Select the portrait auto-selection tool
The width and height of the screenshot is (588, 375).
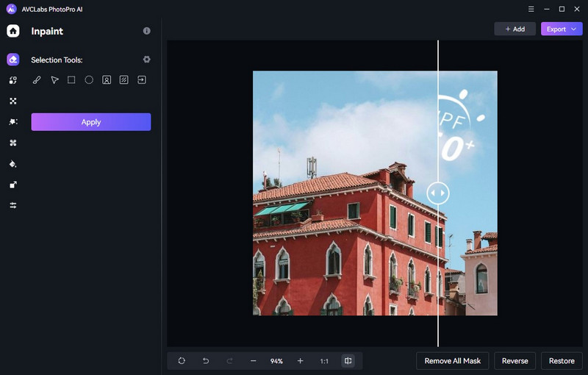[x=107, y=80]
